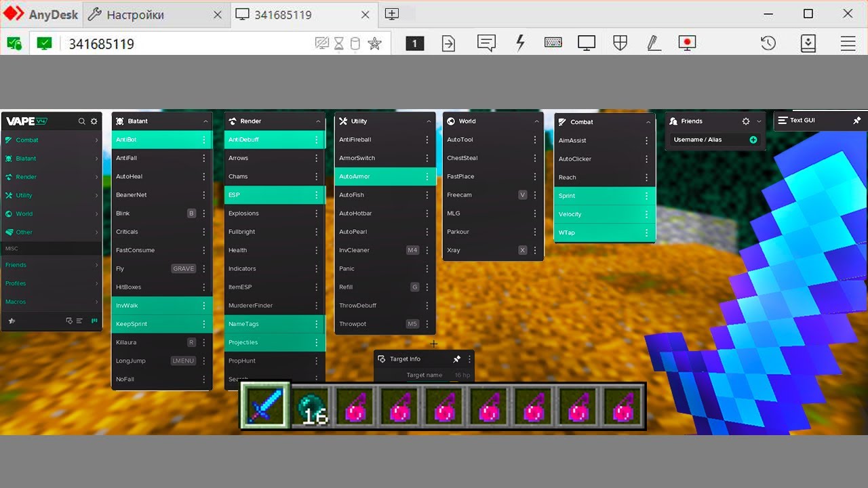This screenshot has height=488, width=868.
Task: Open file transfer icon in AnyDesk toolbar
Action: [448, 43]
